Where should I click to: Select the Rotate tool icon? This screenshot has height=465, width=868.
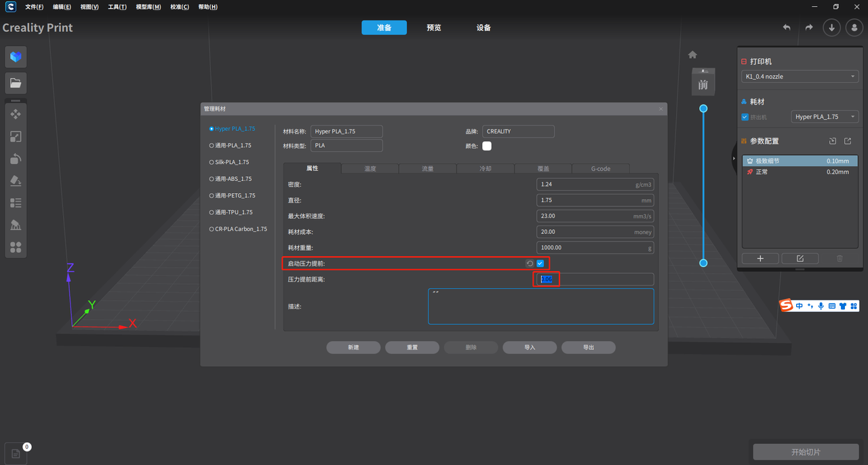tap(16, 159)
